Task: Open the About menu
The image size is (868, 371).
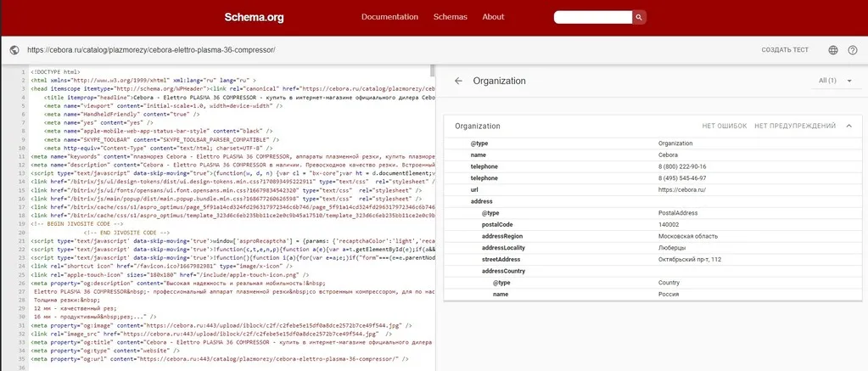Action: (493, 17)
